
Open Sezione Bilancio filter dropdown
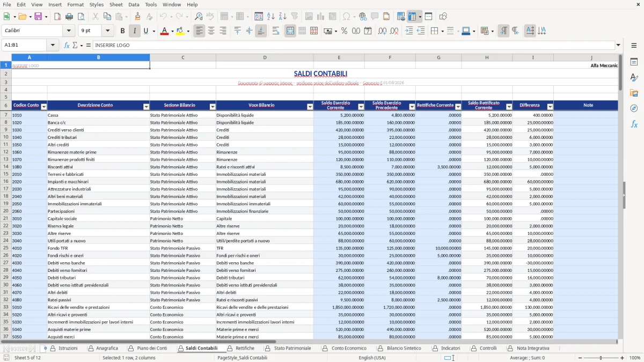point(213,107)
